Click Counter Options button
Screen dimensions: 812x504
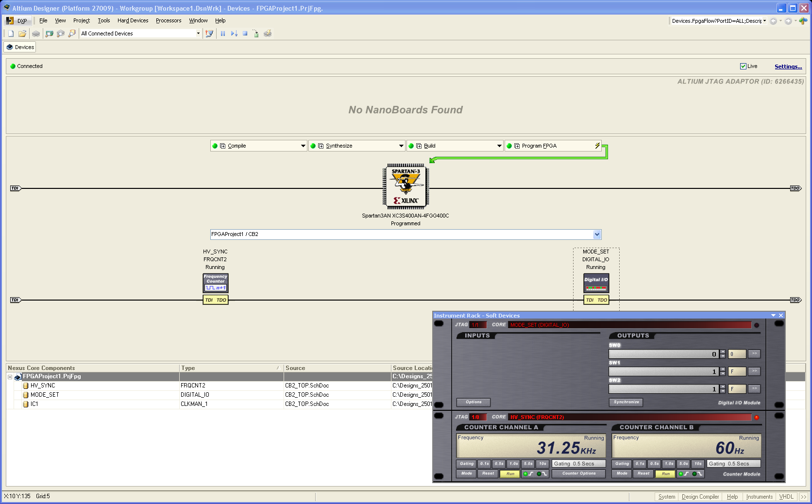[x=579, y=474]
